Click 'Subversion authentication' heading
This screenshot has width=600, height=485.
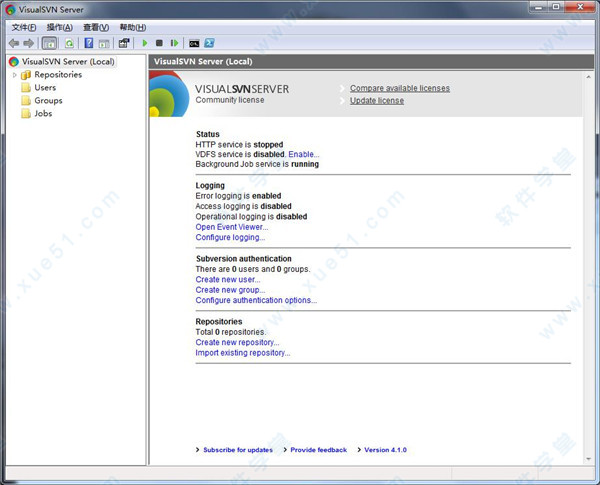(x=244, y=259)
